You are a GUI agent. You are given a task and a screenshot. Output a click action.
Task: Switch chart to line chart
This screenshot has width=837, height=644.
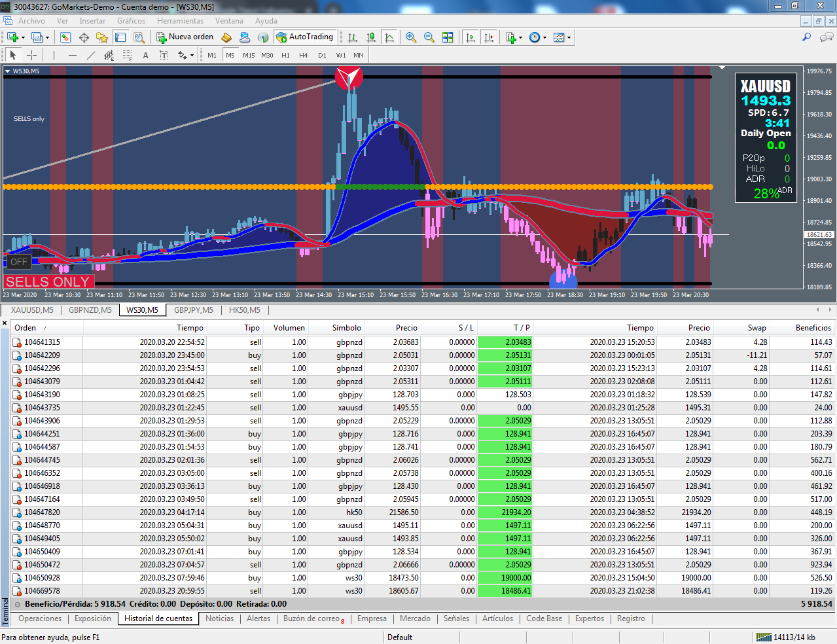click(x=389, y=37)
